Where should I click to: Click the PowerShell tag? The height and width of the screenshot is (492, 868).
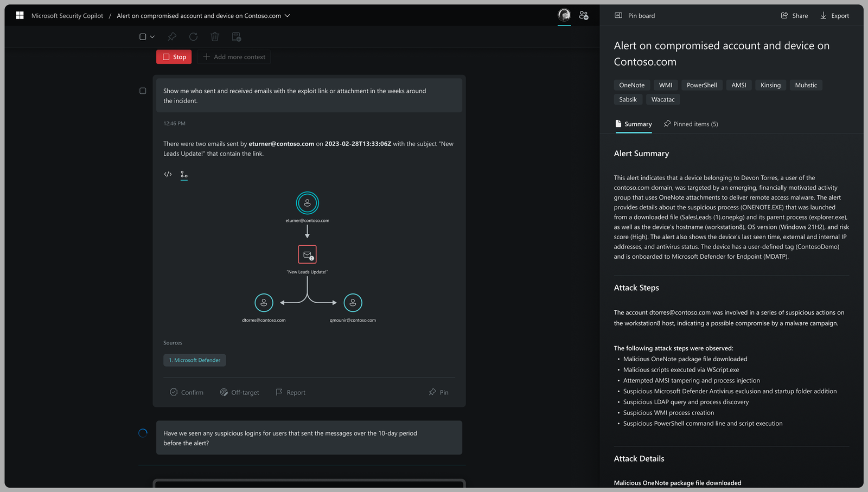(702, 85)
